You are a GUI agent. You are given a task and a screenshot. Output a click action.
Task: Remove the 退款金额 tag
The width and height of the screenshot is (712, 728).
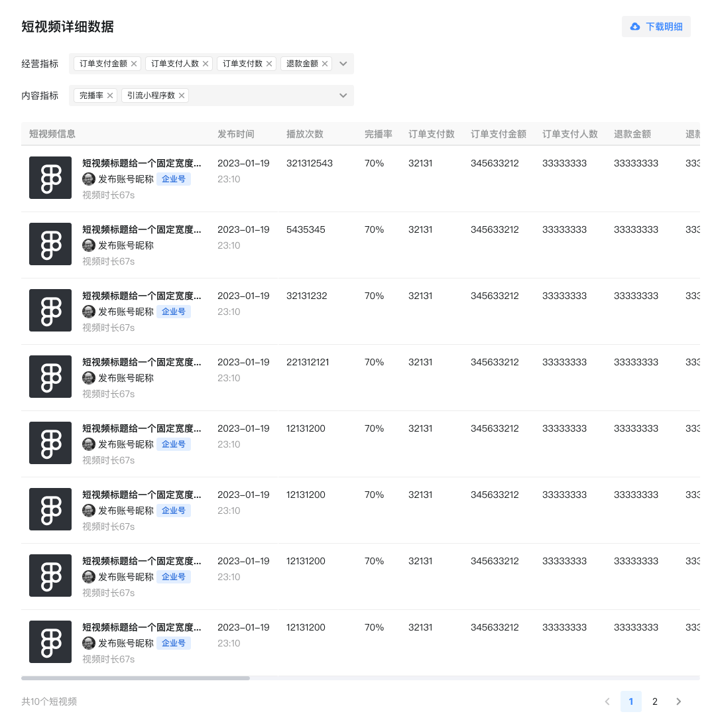pyautogui.click(x=325, y=64)
